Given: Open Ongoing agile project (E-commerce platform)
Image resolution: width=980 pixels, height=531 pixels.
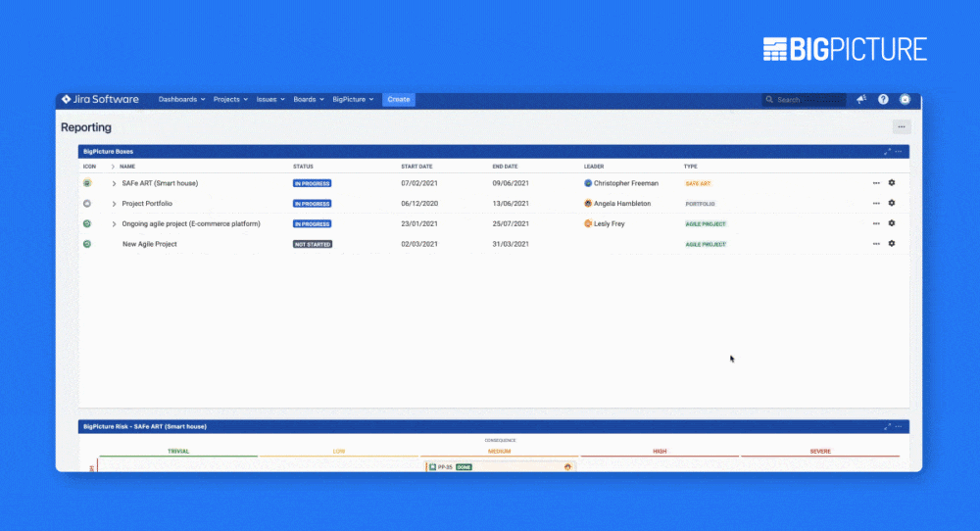Looking at the screenshot, I should pos(191,223).
